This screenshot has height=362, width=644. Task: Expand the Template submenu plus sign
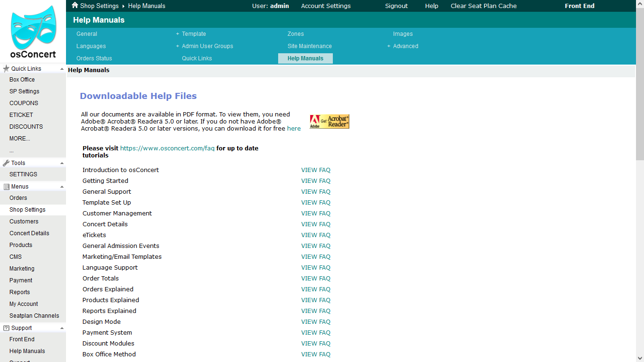click(178, 34)
